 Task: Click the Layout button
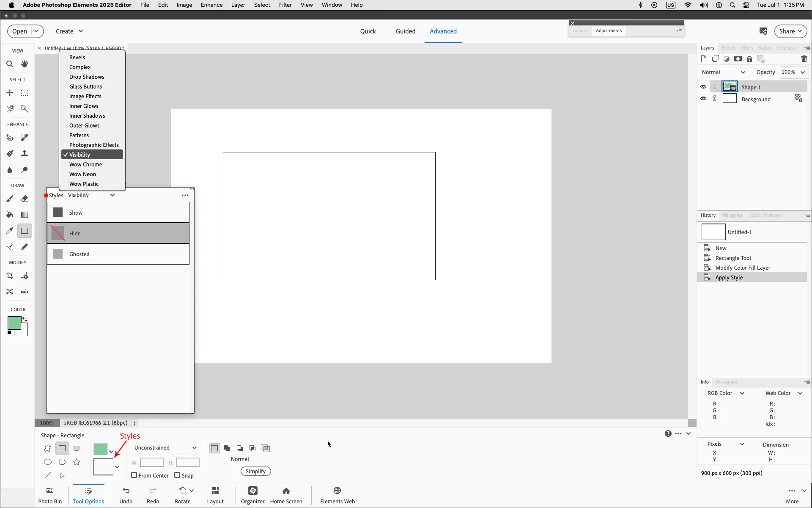[215, 495]
